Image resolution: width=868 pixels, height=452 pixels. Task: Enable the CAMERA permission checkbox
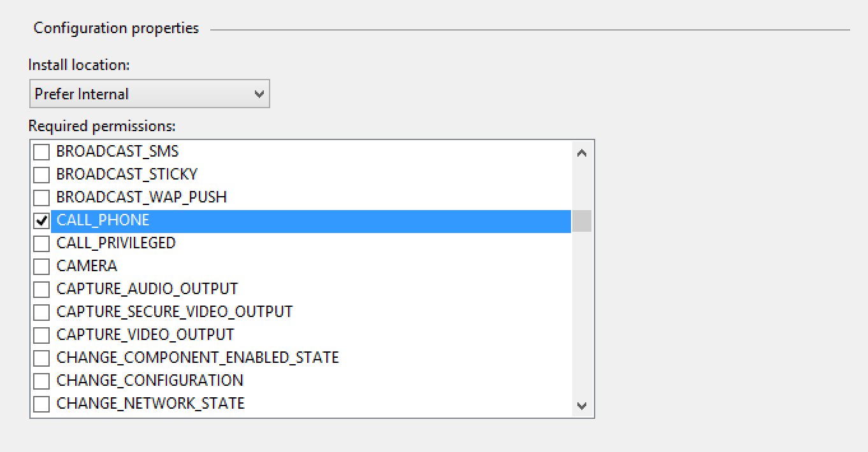[x=41, y=267]
